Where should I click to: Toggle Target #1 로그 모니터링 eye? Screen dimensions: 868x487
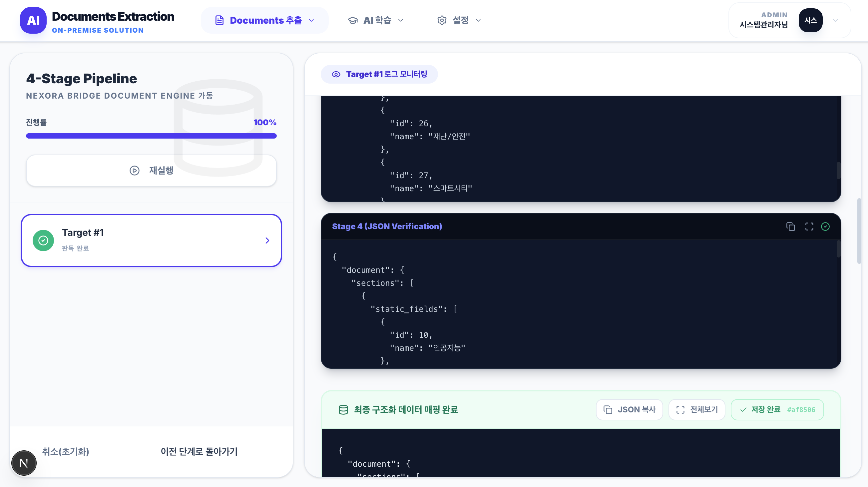336,74
